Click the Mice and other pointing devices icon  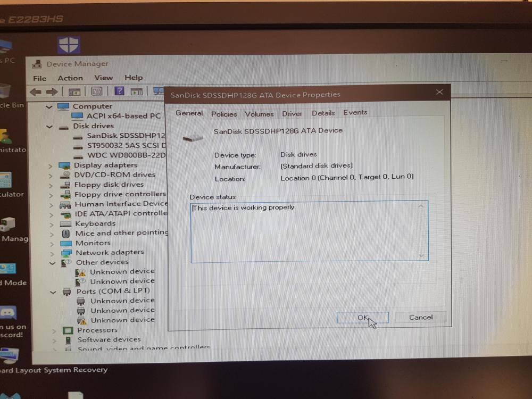point(66,234)
